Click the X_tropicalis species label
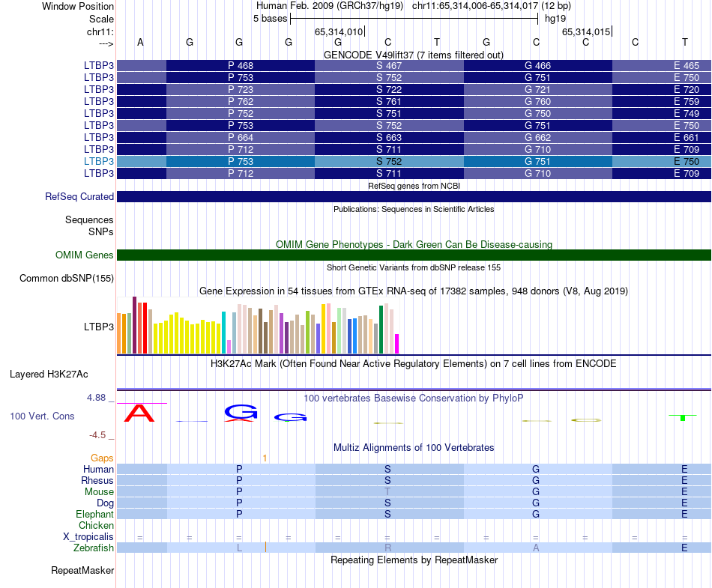Screen dimensions: 712x588 [88, 537]
